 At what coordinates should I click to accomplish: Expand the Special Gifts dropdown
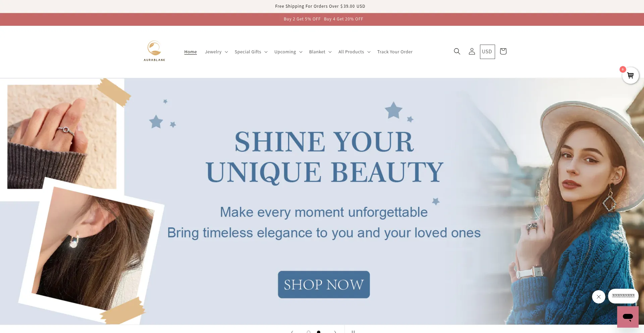tap(251, 52)
